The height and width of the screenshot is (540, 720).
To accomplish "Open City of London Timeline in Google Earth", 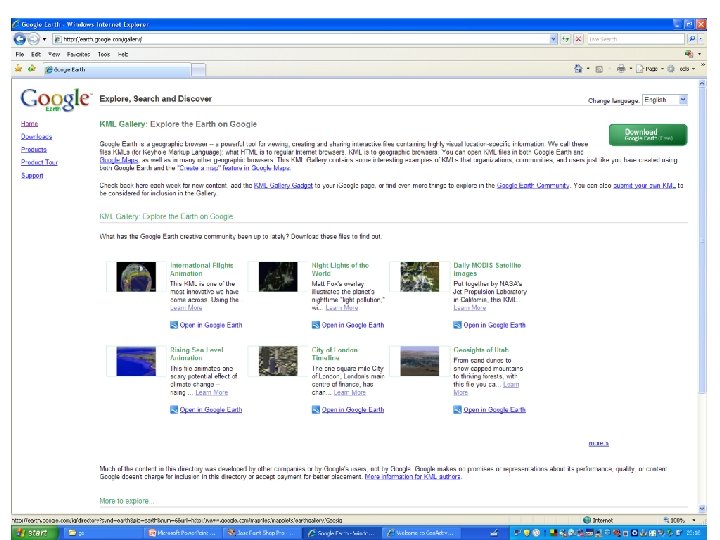I will click(x=348, y=410).
